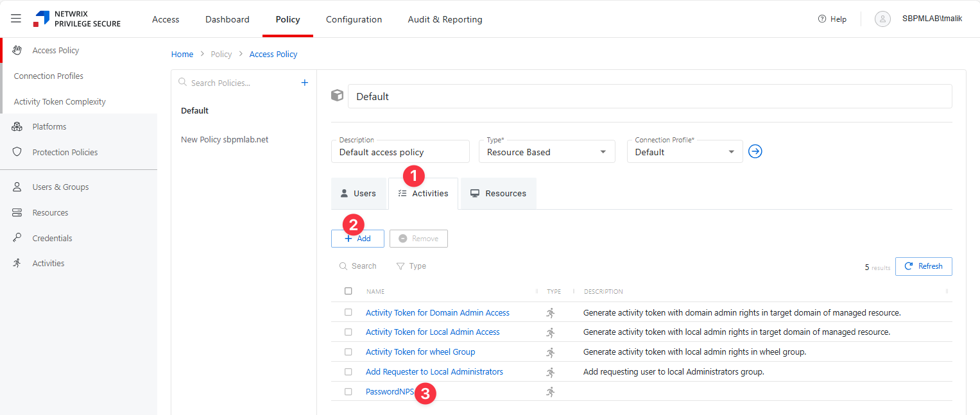Open the Connection Profile dropdown
This screenshot has height=415, width=980.
[684, 152]
